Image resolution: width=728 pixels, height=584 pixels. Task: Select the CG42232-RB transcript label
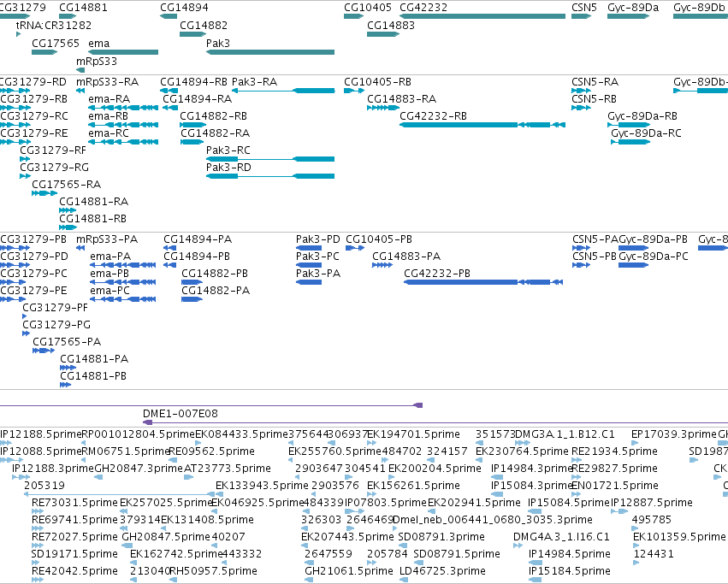coord(433,116)
